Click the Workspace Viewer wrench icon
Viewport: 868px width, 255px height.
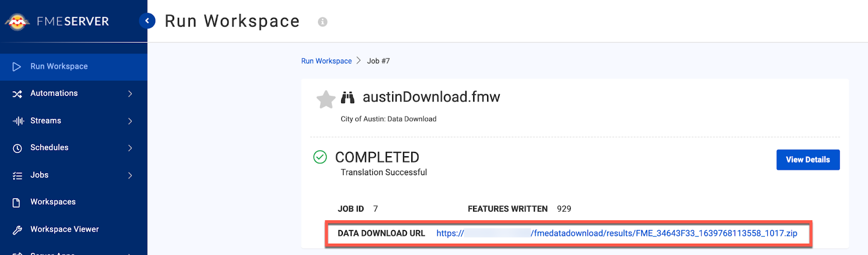[17, 229]
